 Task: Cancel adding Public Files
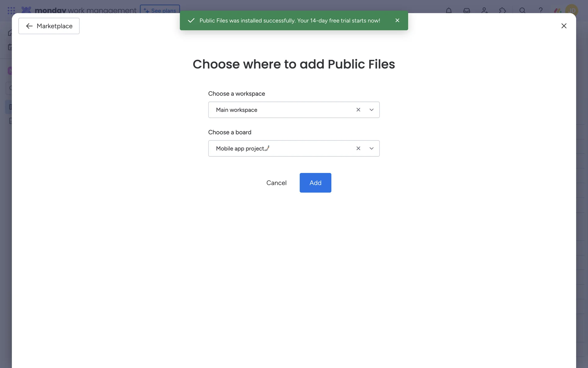(276, 183)
